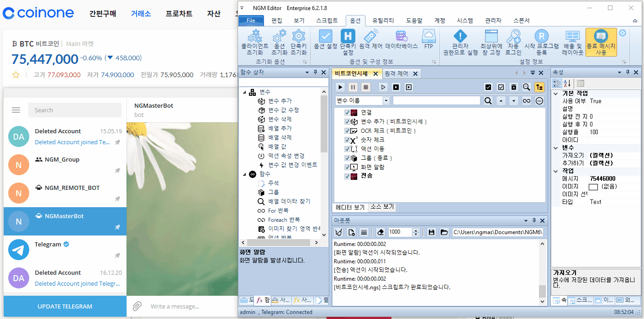Open NGM_REMOTE_BOT chat in Telegram
The image size is (644, 319).
coord(65,193)
